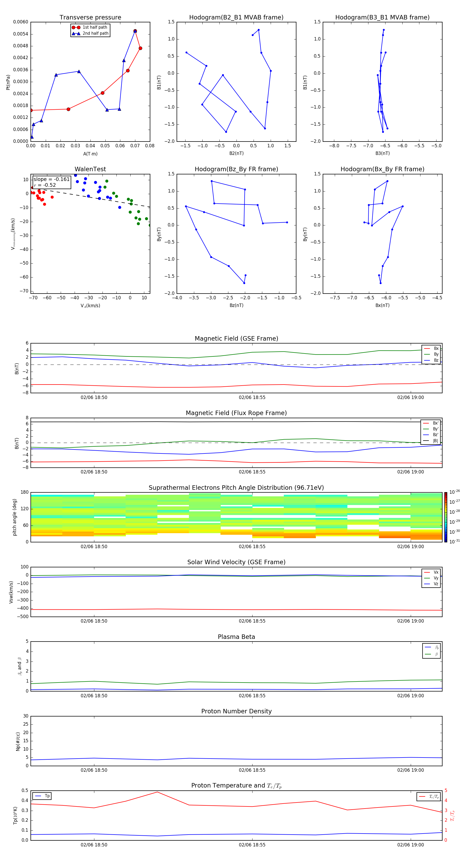Click '02/06 19:00' tick under proton temperature plot
The image size is (473, 868).
(x=411, y=845)
